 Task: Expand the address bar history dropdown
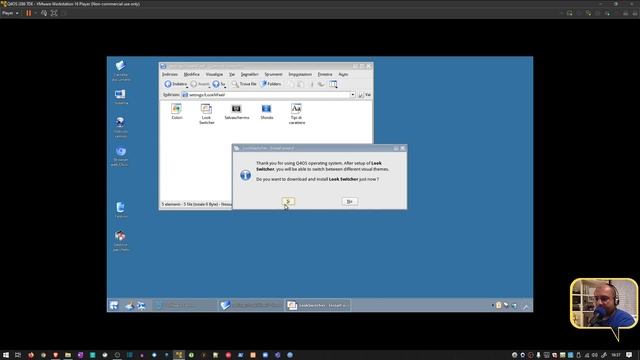tap(353, 95)
